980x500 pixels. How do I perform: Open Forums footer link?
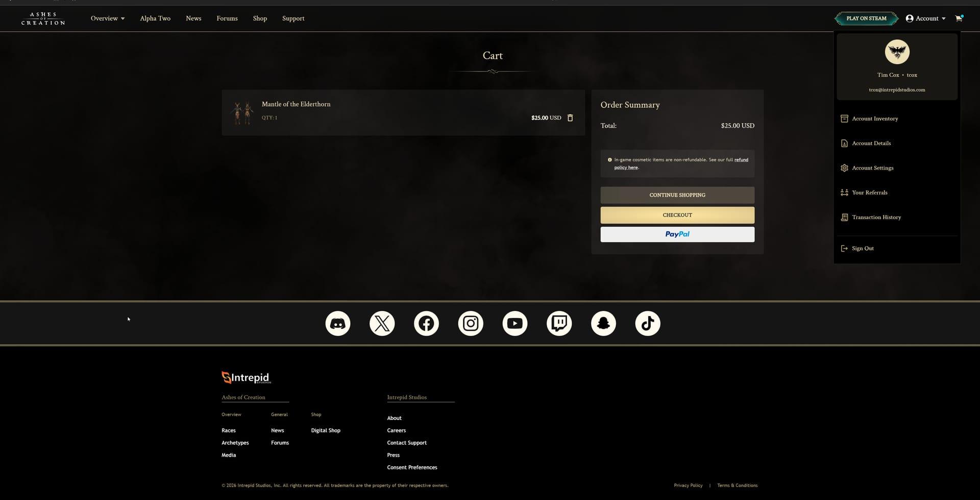[x=280, y=443]
